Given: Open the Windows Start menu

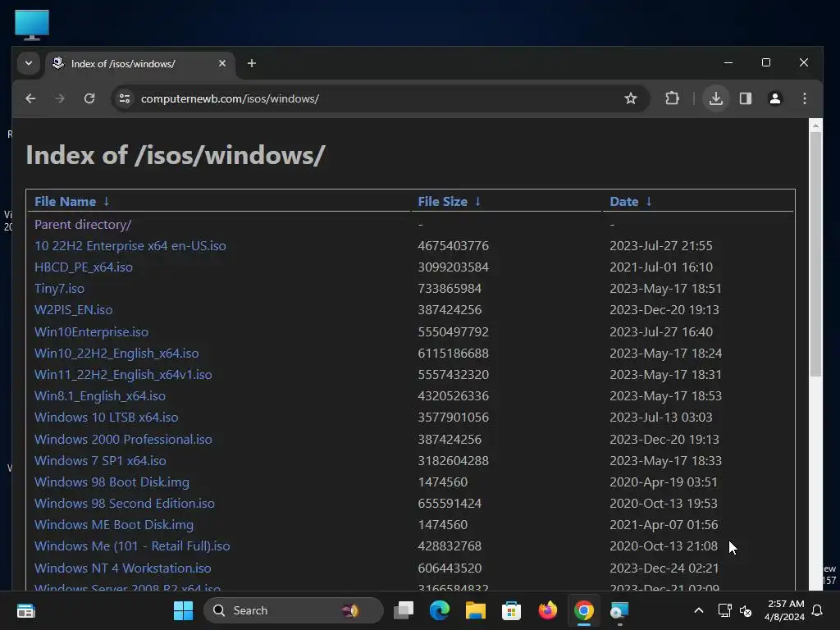Looking at the screenshot, I should pyautogui.click(x=183, y=610).
